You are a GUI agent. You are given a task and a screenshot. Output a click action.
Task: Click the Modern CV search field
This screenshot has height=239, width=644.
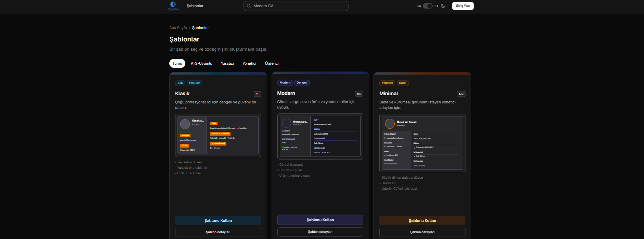click(x=296, y=6)
